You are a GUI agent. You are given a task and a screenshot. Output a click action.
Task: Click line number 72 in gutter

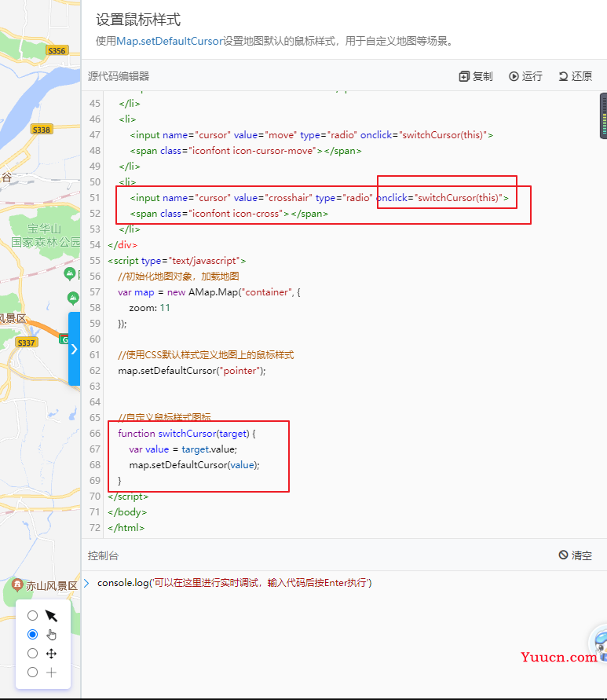[94, 528]
